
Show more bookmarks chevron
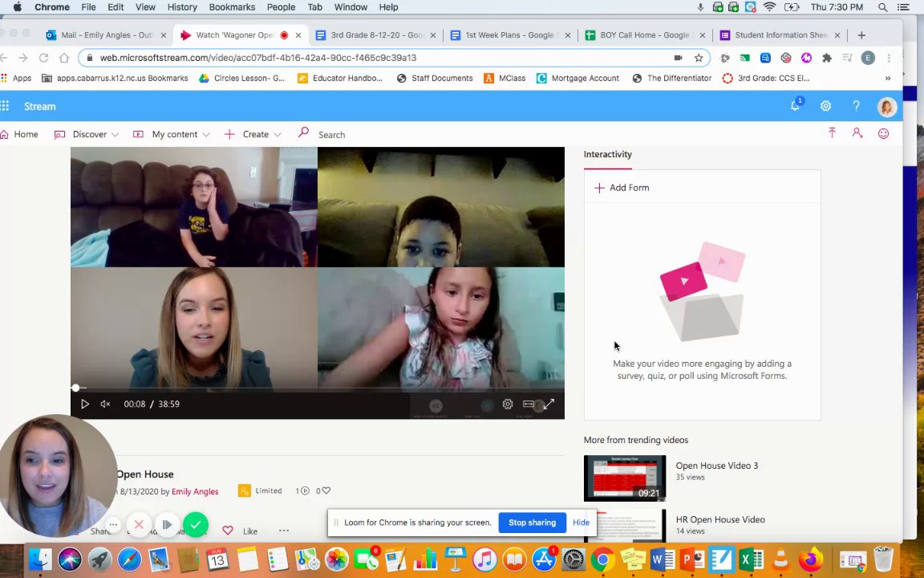coord(887,78)
